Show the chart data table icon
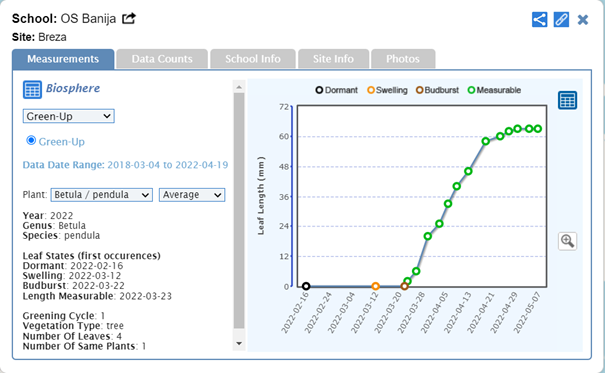The width and height of the screenshot is (605, 373). coord(567,100)
